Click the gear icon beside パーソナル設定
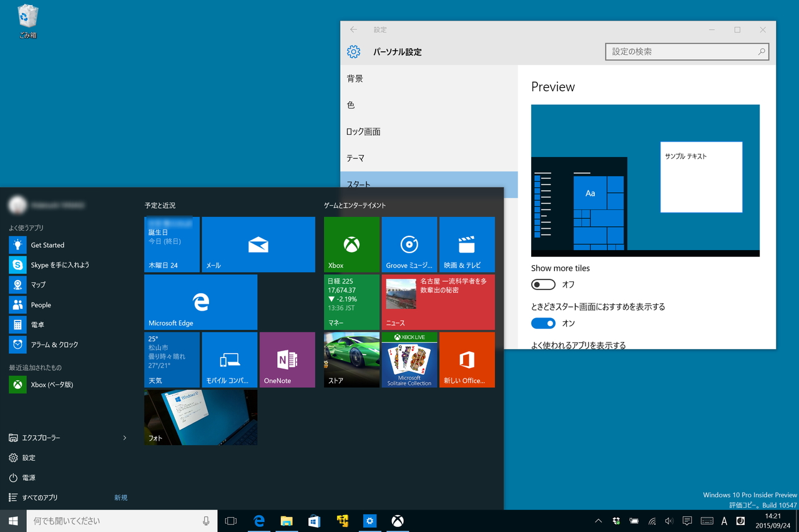Viewport: 799px width, 532px height. [354, 52]
